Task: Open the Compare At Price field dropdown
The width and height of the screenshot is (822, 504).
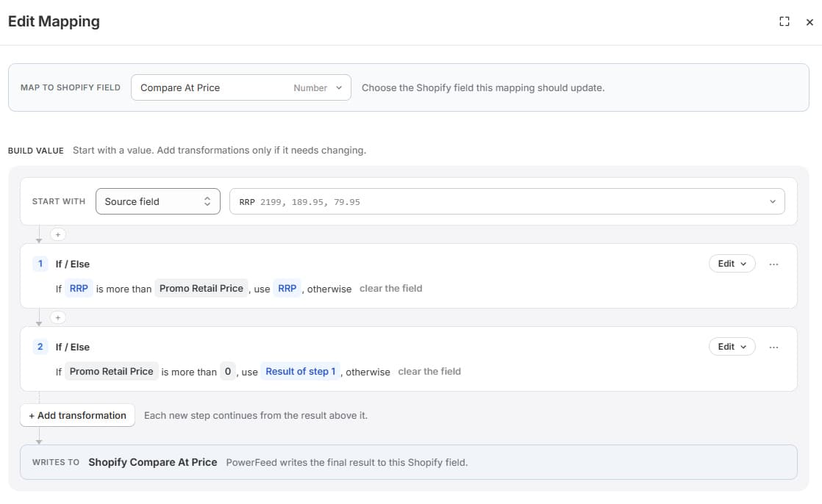Action: pos(240,87)
